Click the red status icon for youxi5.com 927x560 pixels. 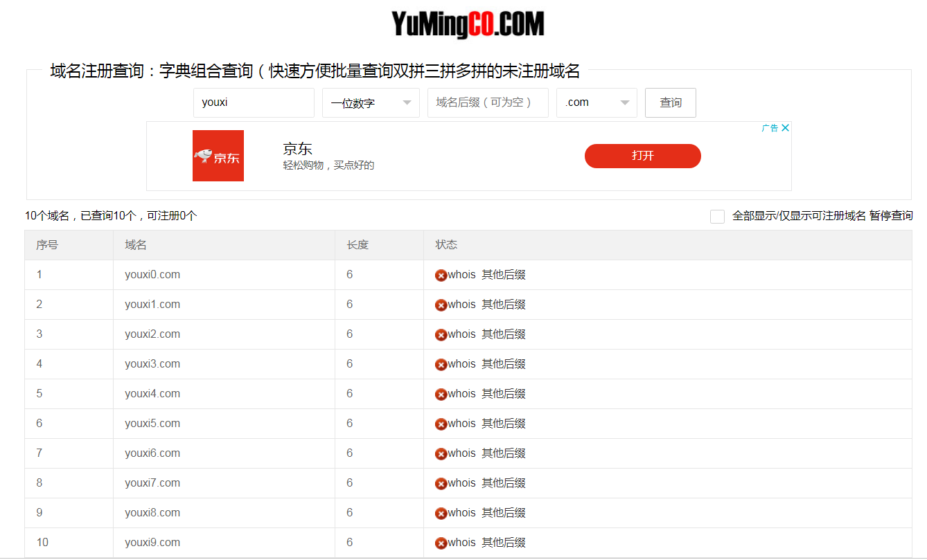pos(441,424)
